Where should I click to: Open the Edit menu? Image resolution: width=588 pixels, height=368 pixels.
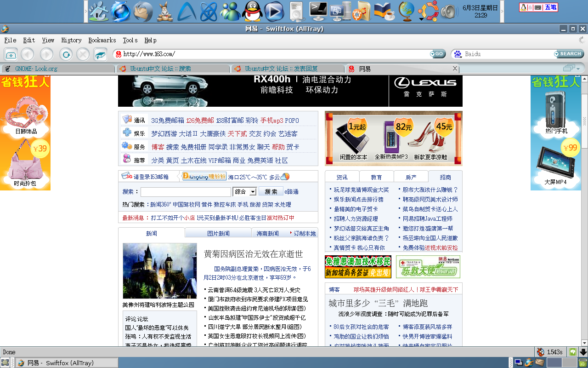click(29, 40)
